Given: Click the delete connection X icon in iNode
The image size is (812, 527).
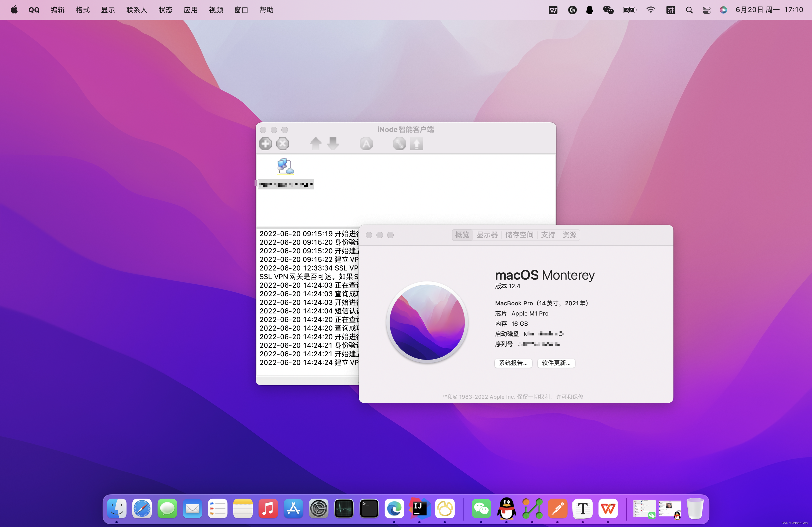Looking at the screenshot, I should tap(282, 144).
